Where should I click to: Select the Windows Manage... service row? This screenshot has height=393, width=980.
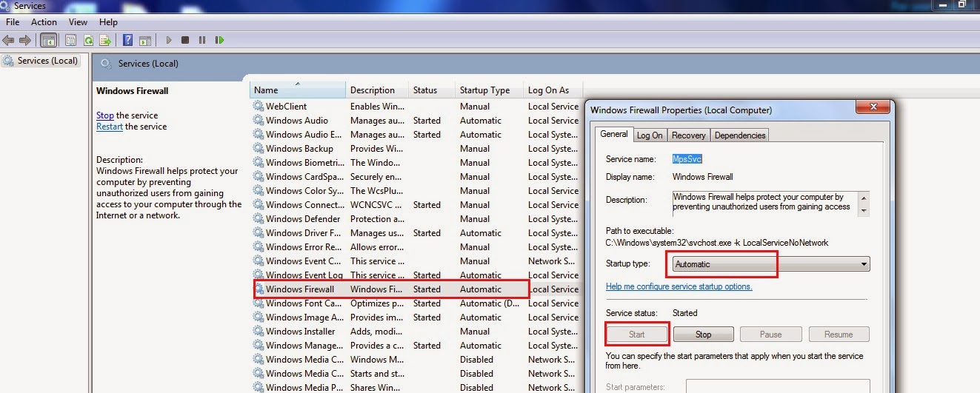point(416,346)
